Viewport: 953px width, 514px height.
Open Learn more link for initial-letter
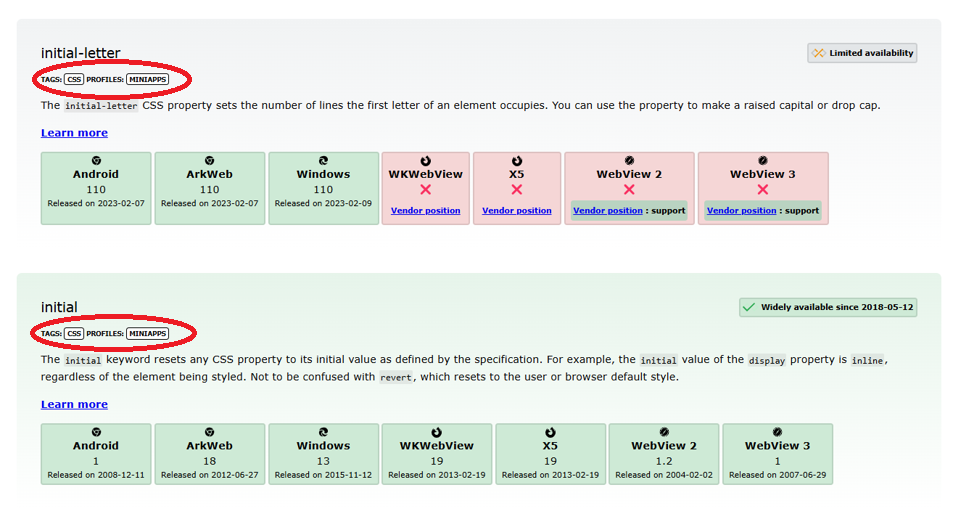[74, 132]
